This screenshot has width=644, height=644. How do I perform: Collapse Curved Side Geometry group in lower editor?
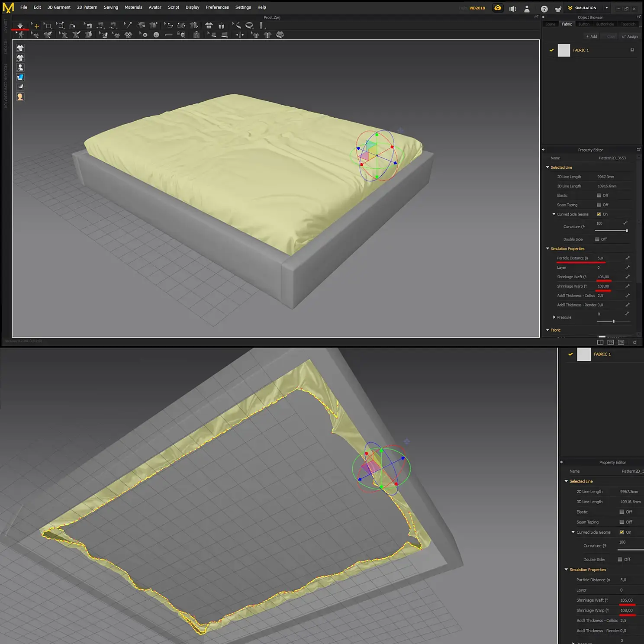point(573,532)
